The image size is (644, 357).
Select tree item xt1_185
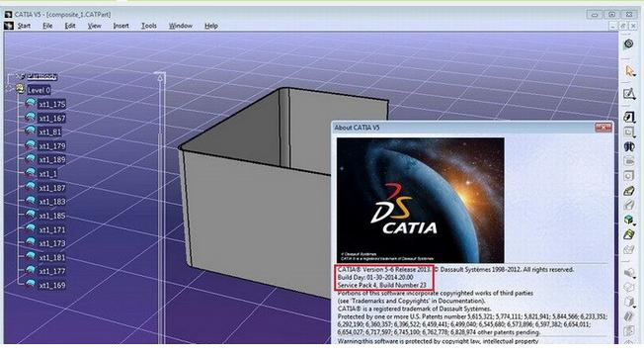[52, 216]
